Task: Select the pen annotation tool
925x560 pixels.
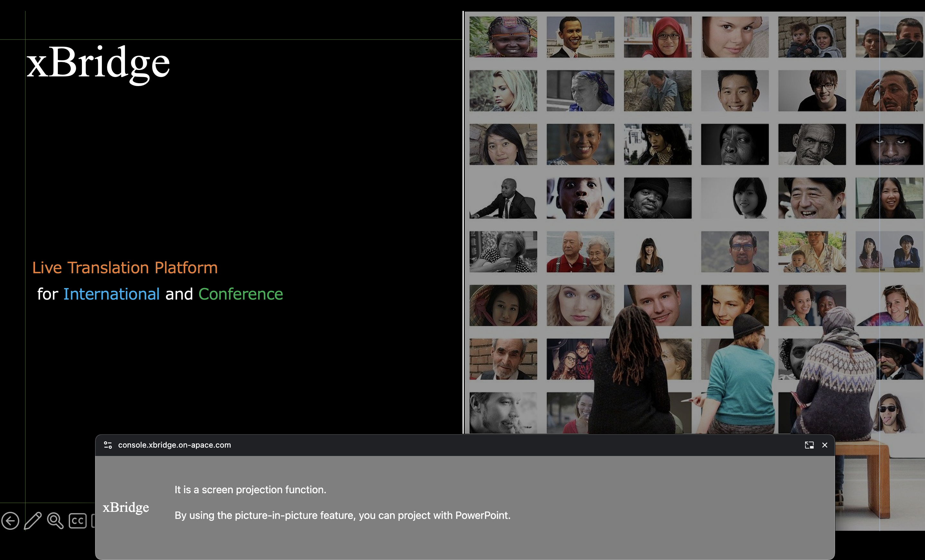Action: pyautogui.click(x=33, y=521)
